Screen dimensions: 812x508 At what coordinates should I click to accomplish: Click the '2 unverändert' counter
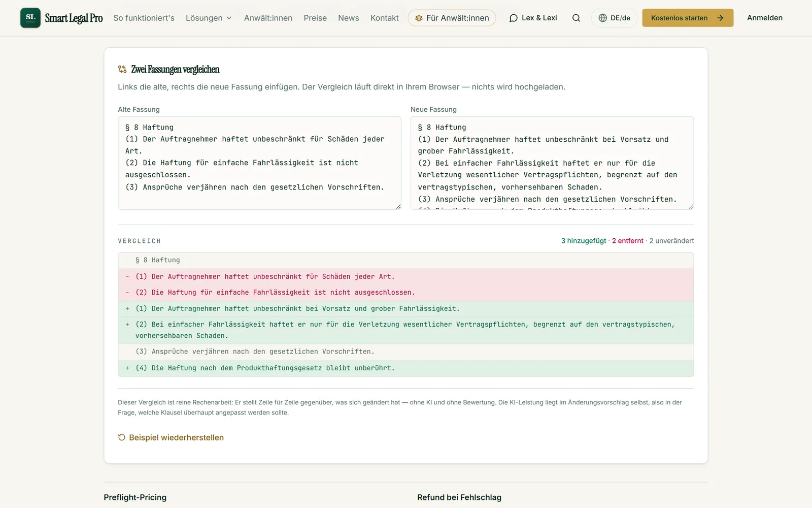pyautogui.click(x=671, y=241)
